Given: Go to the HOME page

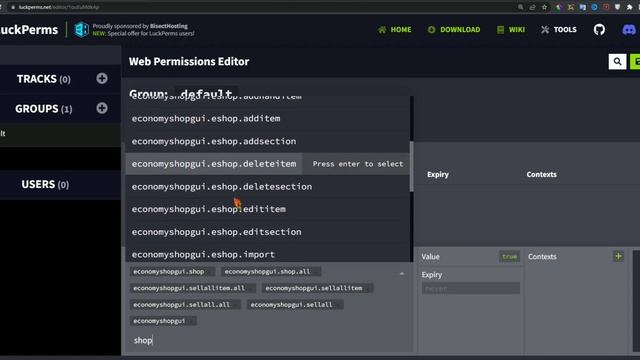Looking at the screenshot, I should tap(395, 29).
